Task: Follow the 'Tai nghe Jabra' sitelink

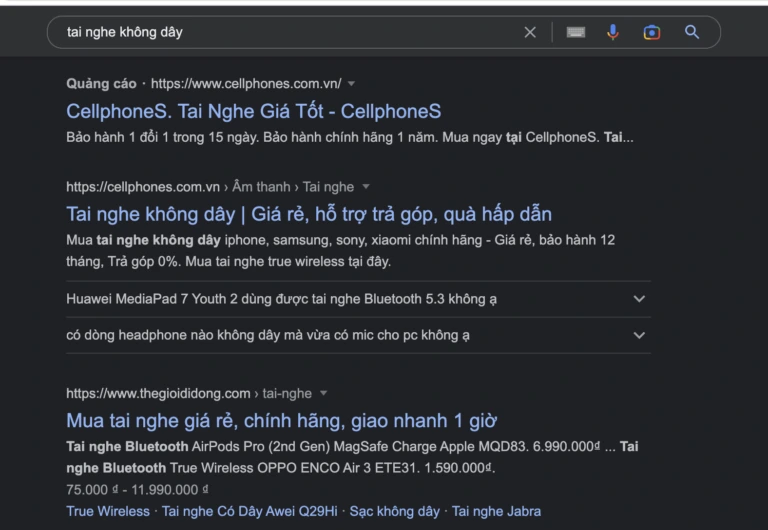Action: [x=496, y=511]
